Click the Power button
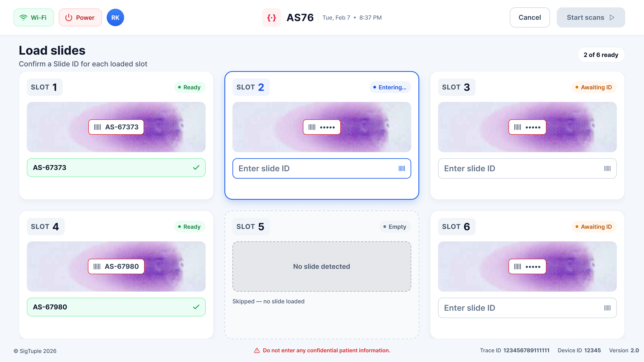Screen dimensions: 644x362 click(x=80, y=17)
